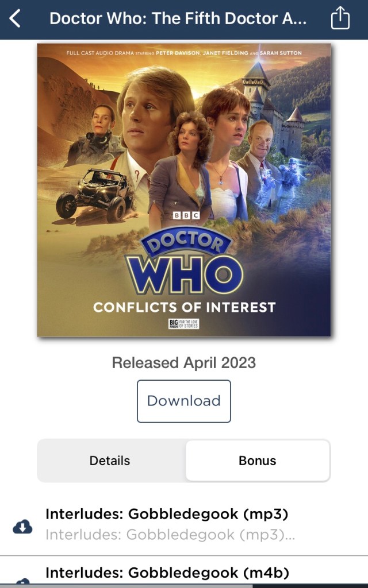Tap the grey Gobbledegook (mp3) subtitle text
The width and height of the screenshot is (368, 588).
pos(170,535)
